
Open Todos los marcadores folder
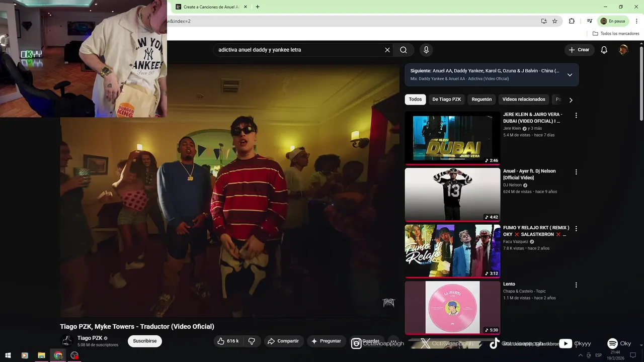click(x=616, y=34)
